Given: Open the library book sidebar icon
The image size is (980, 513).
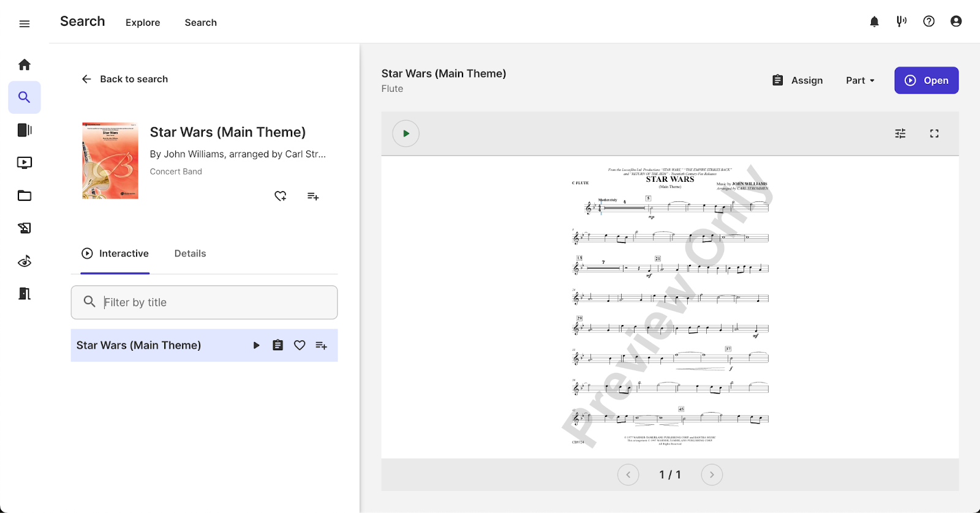Looking at the screenshot, I should 24,130.
